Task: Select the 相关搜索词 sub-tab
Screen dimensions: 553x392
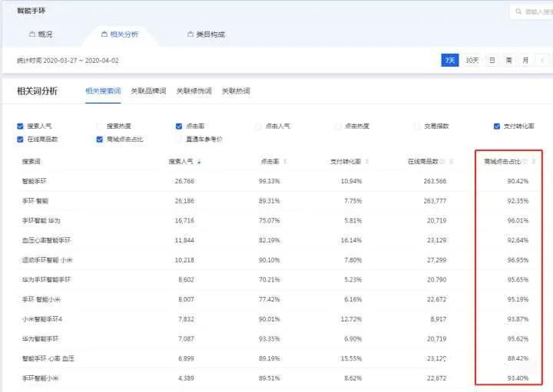Action: click(103, 91)
